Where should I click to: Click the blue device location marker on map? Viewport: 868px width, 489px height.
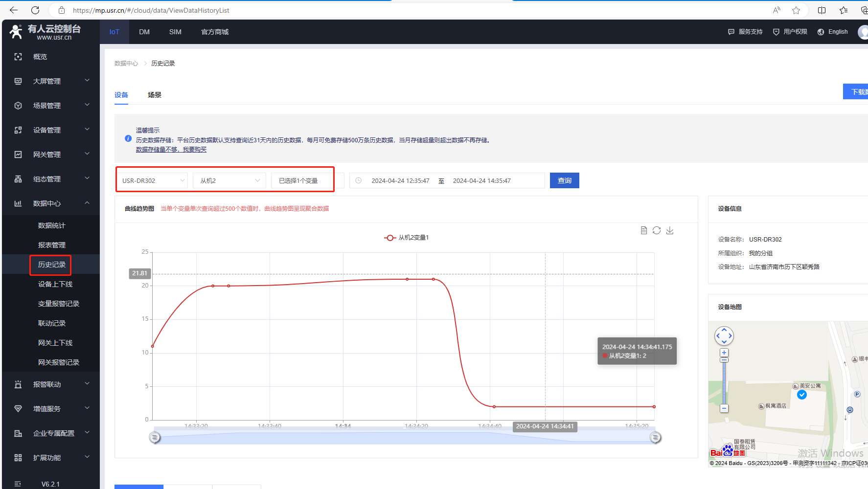pyautogui.click(x=801, y=395)
